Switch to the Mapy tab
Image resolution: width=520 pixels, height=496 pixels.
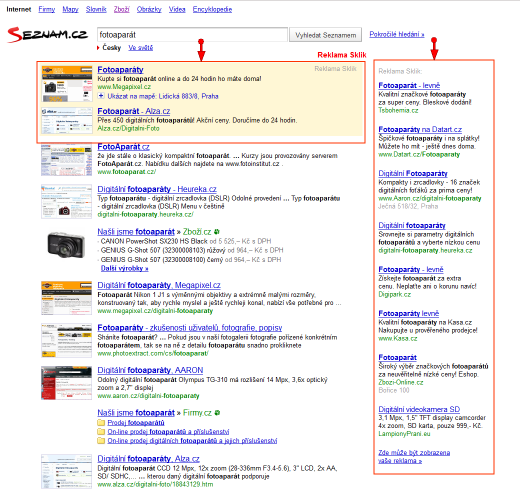tap(70, 9)
